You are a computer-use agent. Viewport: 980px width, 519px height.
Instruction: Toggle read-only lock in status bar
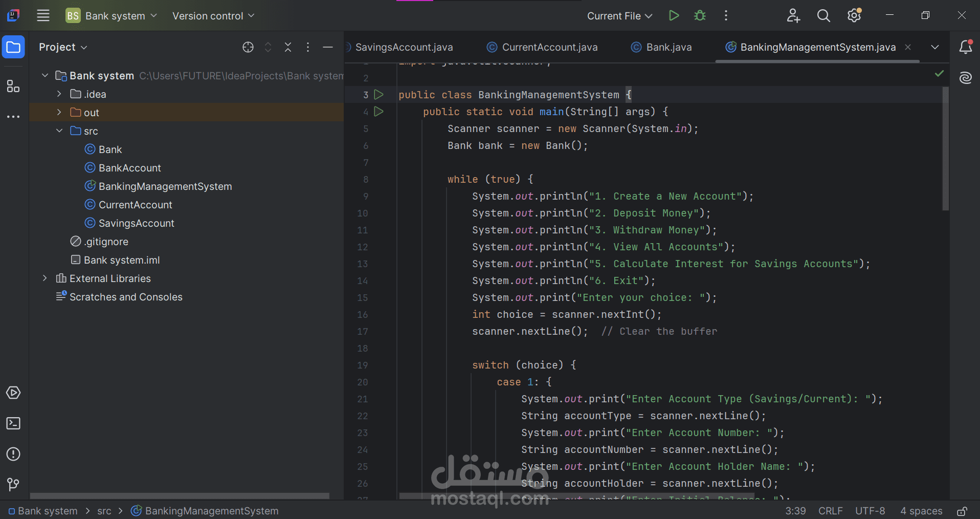(x=962, y=511)
